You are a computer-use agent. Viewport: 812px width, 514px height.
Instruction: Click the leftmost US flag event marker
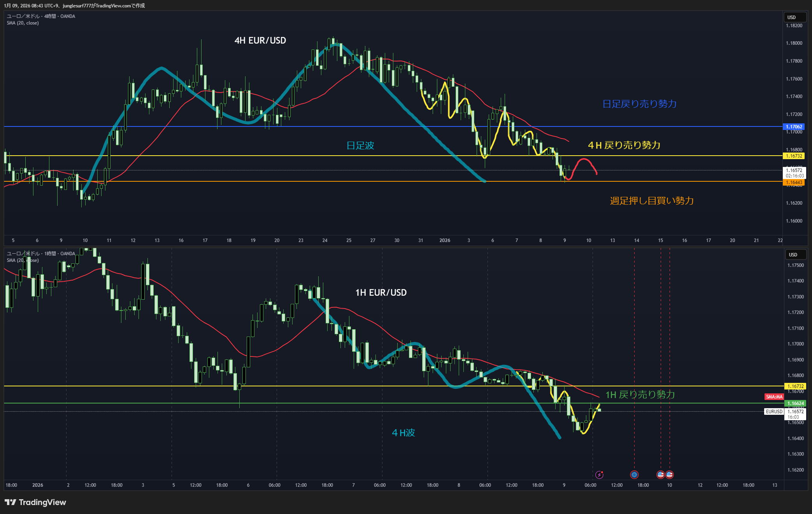point(661,475)
